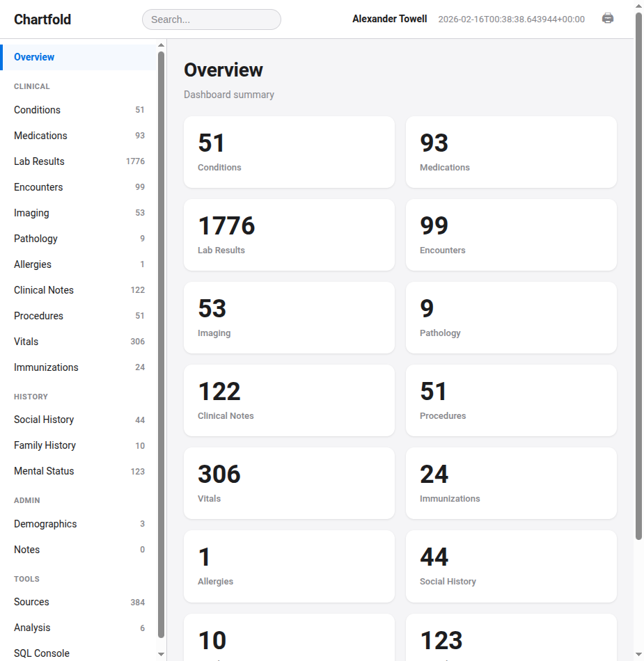Open the Analysis tool in the sidebar
The width and height of the screenshot is (644, 661).
coord(31,628)
